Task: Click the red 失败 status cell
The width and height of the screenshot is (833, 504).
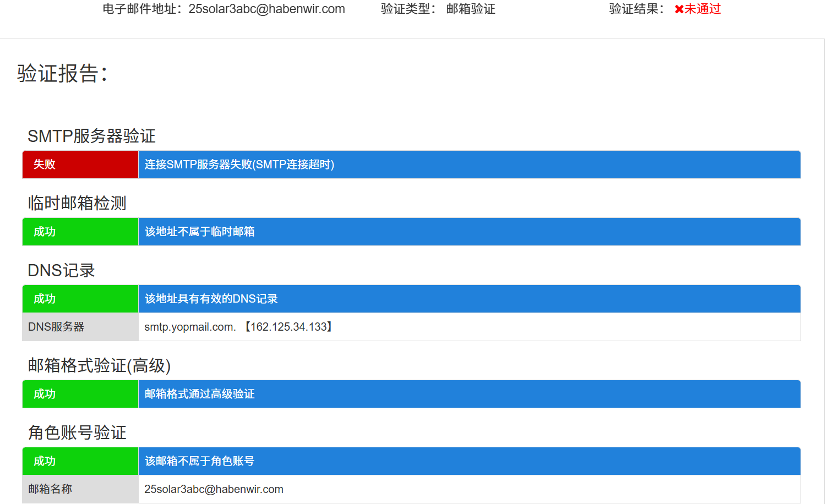Action: 80,165
